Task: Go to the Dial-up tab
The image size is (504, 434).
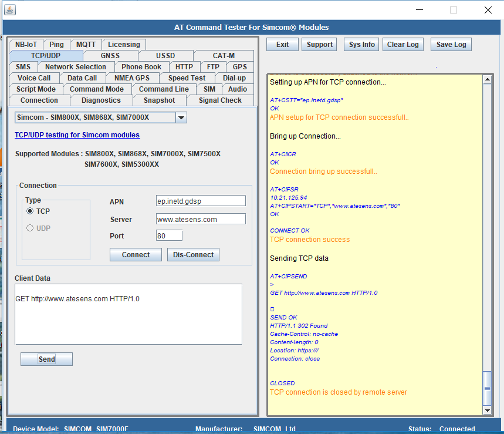Action: click(x=234, y=78)
